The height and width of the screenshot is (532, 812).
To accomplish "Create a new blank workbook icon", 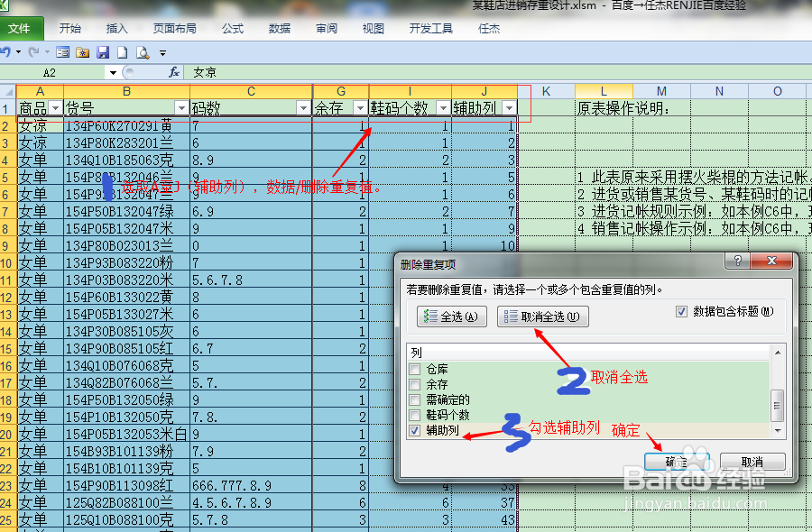I will click(122, 52).
